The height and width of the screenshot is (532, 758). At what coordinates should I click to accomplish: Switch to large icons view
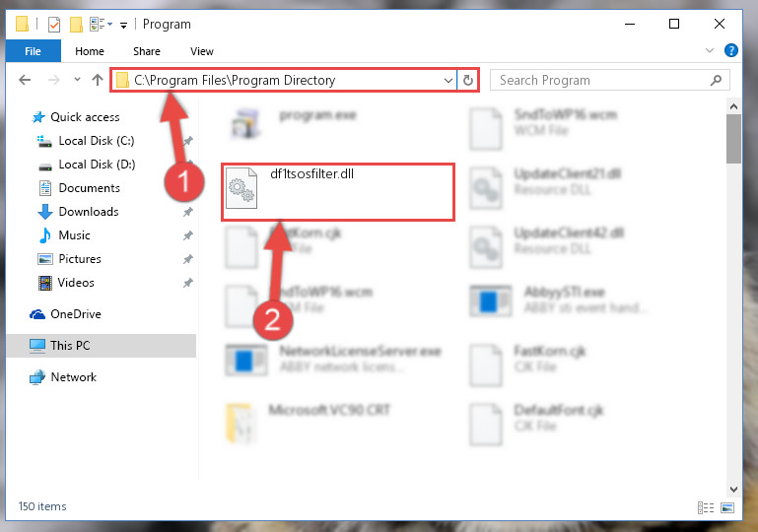[728, 507]
